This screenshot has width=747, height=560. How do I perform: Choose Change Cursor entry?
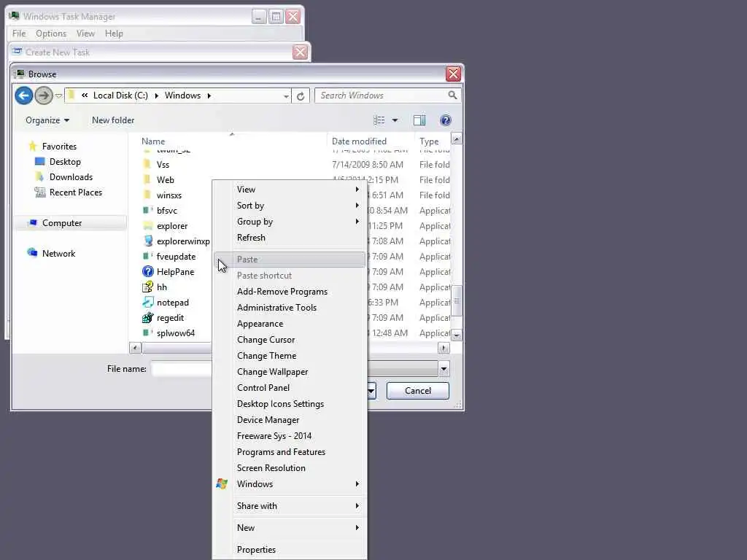pos(290,340)
